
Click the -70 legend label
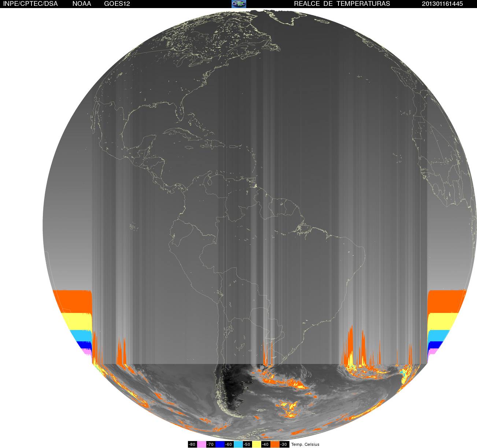(x=210, y=444)
